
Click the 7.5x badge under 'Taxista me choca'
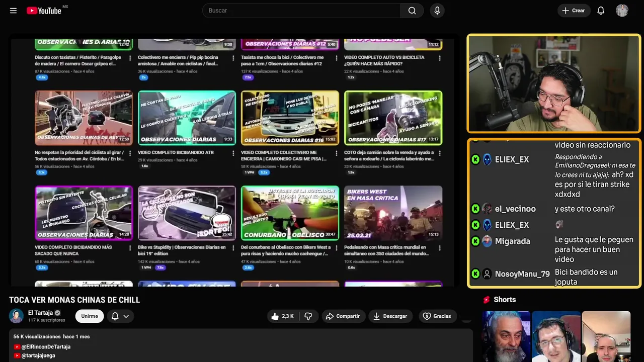[x=248, y=77]
